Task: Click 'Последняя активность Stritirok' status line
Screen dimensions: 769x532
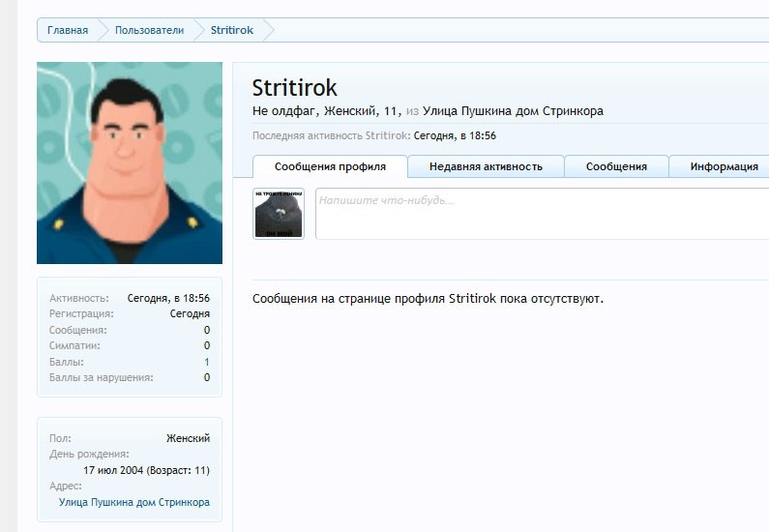Action: [374, 135]
